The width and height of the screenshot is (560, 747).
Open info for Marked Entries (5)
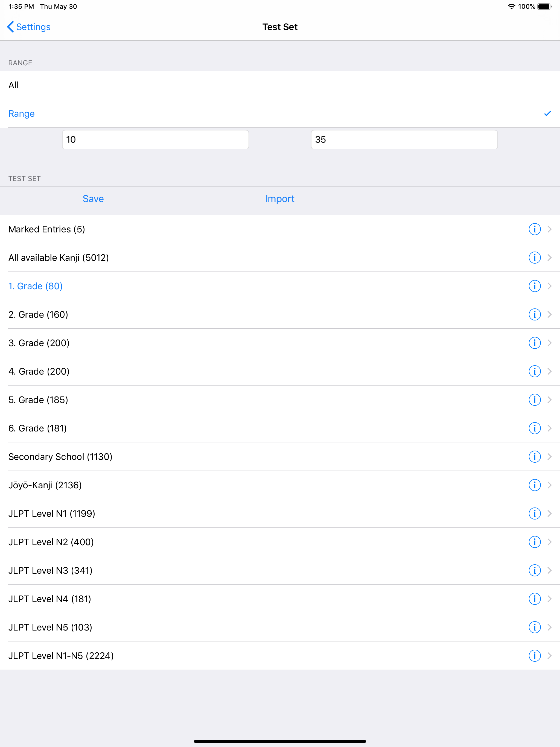click(534, 229)
